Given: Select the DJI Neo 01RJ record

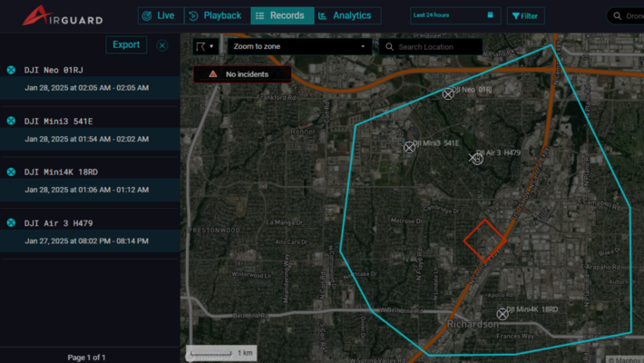Looking at the screenshot, I should click(54, 70).
